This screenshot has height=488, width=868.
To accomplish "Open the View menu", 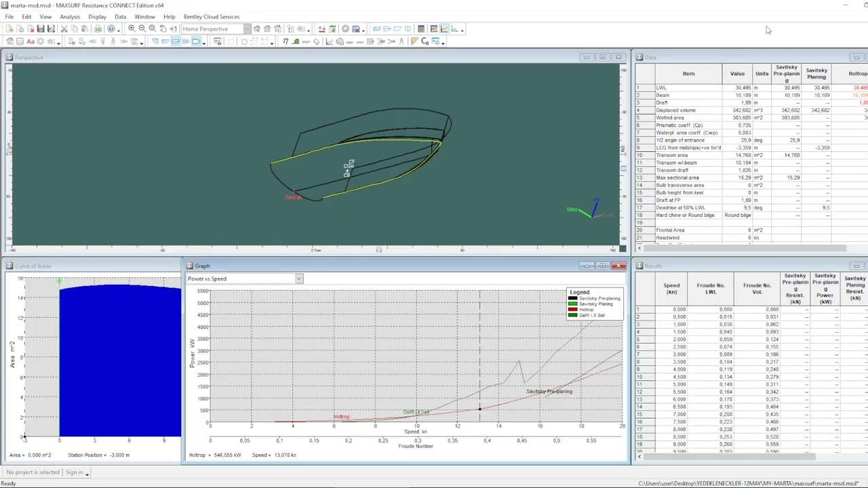I will coord(45,17).
